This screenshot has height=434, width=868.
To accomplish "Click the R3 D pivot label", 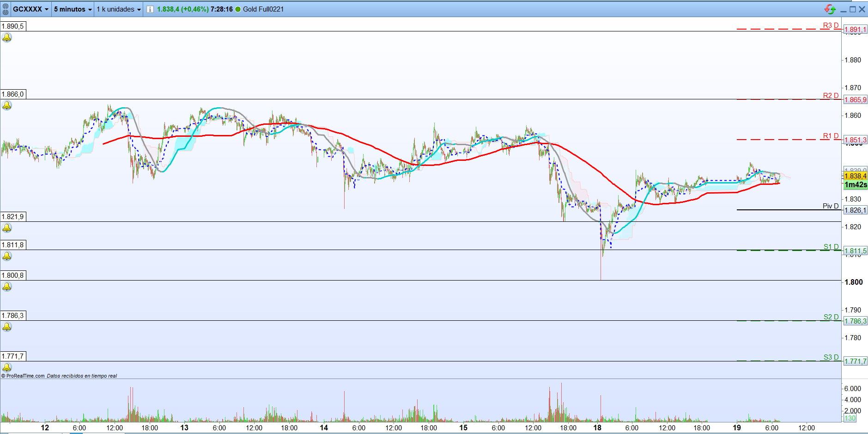I will coord(831,25).
